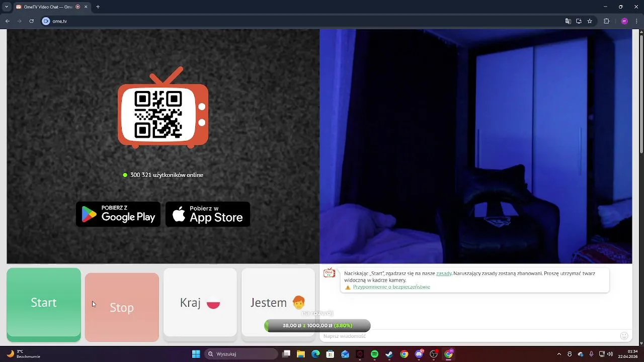644x362 pixels.
Task: Open the Windows Start menu
Action: 196,354
